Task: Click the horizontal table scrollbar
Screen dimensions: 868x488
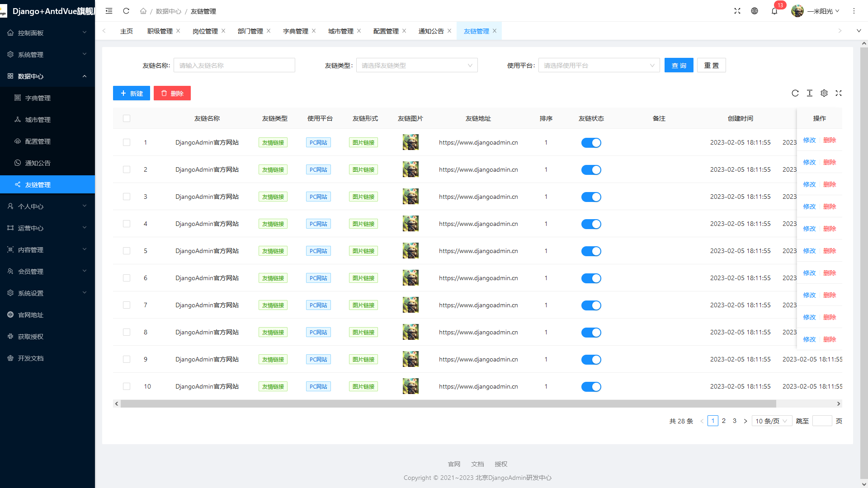Action: pos(448,404)
